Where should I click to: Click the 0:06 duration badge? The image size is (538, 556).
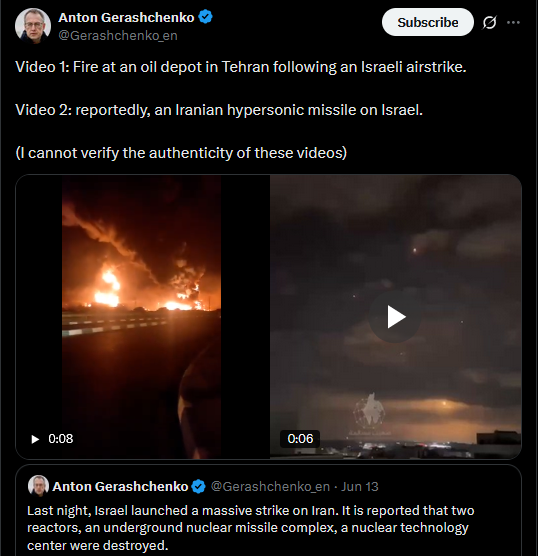click(x=300, y=439)
